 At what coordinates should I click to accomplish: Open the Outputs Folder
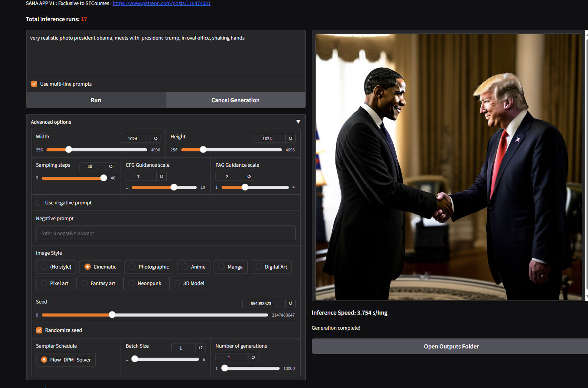pyautogui.click(x=451, y=346)
